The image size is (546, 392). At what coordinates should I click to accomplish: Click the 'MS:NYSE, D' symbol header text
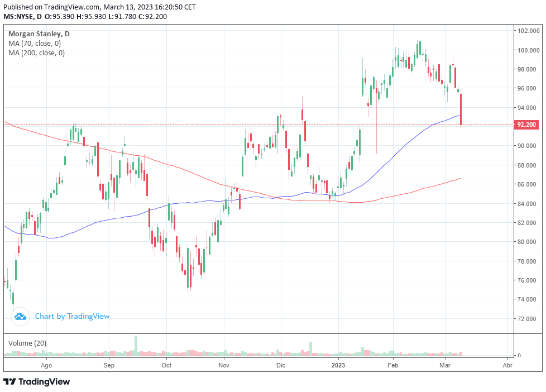[x=22, y=17]
